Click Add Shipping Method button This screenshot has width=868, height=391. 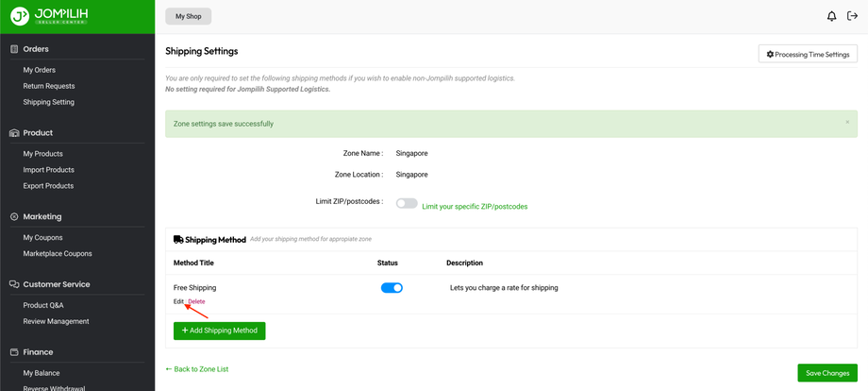click(219, 331)
